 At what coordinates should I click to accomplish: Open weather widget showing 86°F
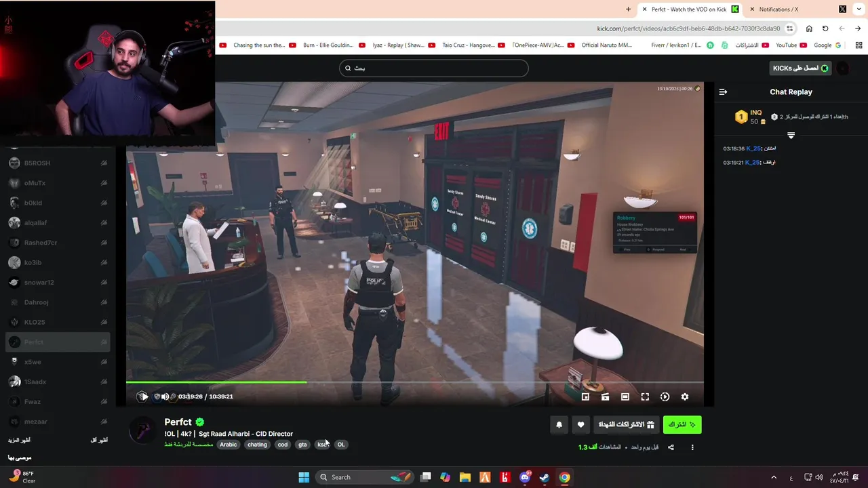point(22,477)
